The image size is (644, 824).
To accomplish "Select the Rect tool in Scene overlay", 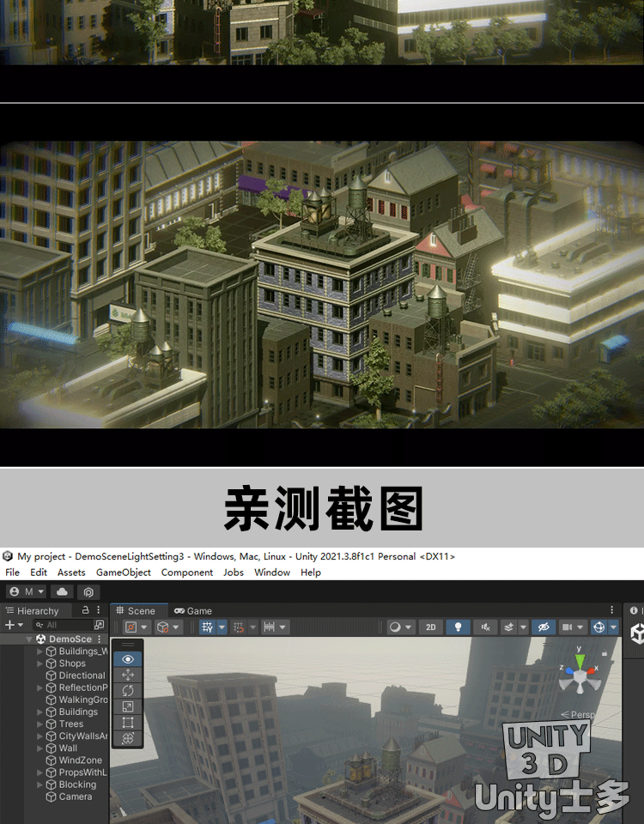I will (x=128, y=723).
